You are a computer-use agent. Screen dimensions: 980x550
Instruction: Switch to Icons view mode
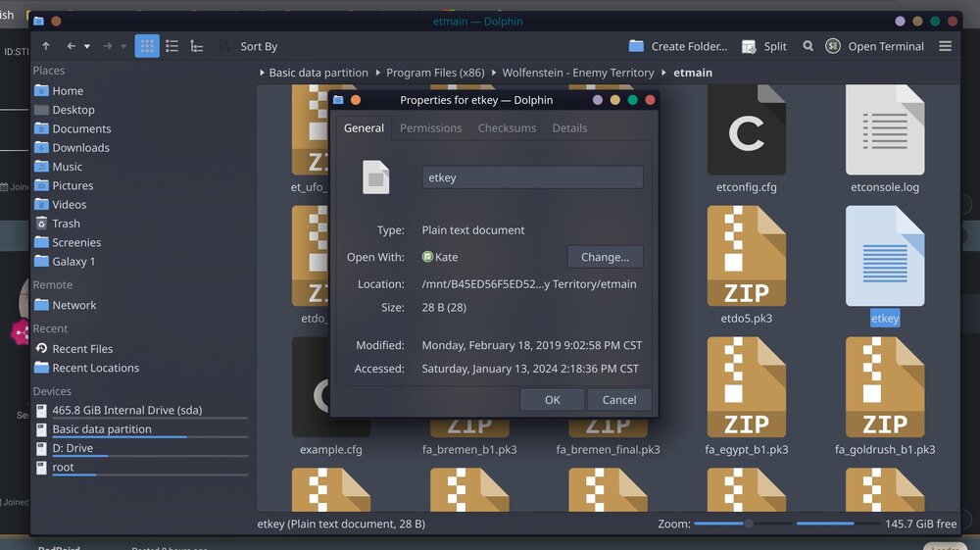147,46
